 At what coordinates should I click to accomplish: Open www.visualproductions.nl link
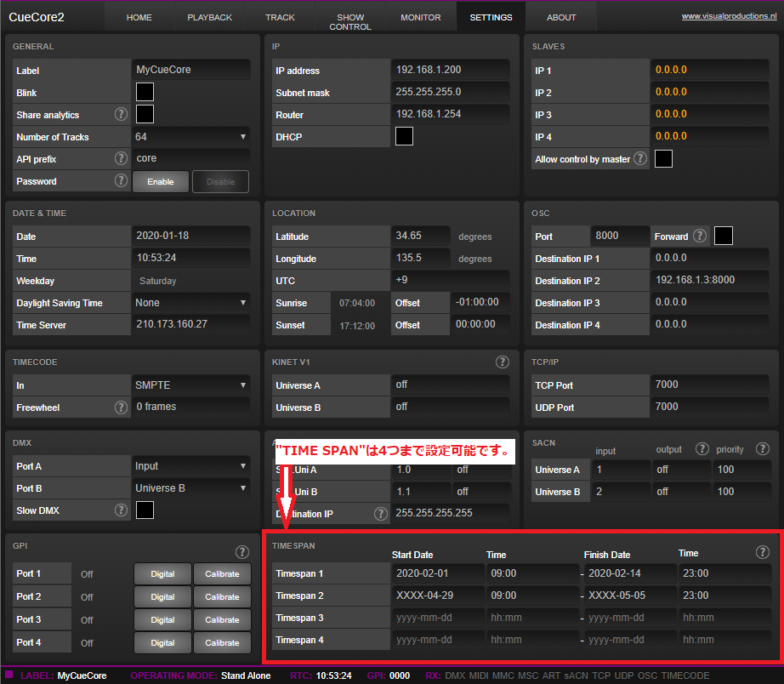(x=729, y=16)
